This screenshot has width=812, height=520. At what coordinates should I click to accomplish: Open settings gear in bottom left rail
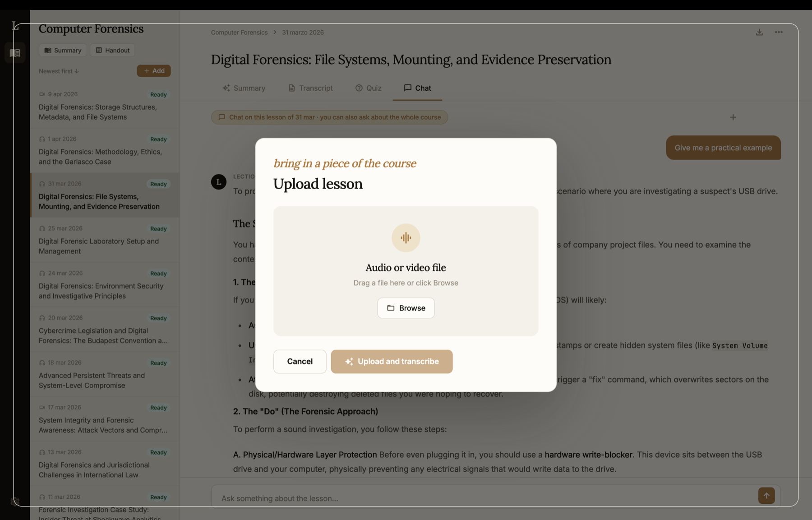pyautogui.click(x=15, y=501)
